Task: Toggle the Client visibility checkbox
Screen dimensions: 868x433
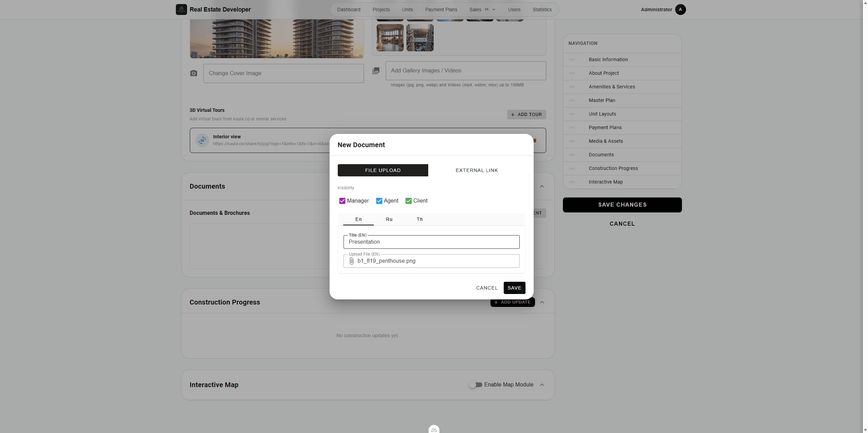Action: tap(408, 201)
